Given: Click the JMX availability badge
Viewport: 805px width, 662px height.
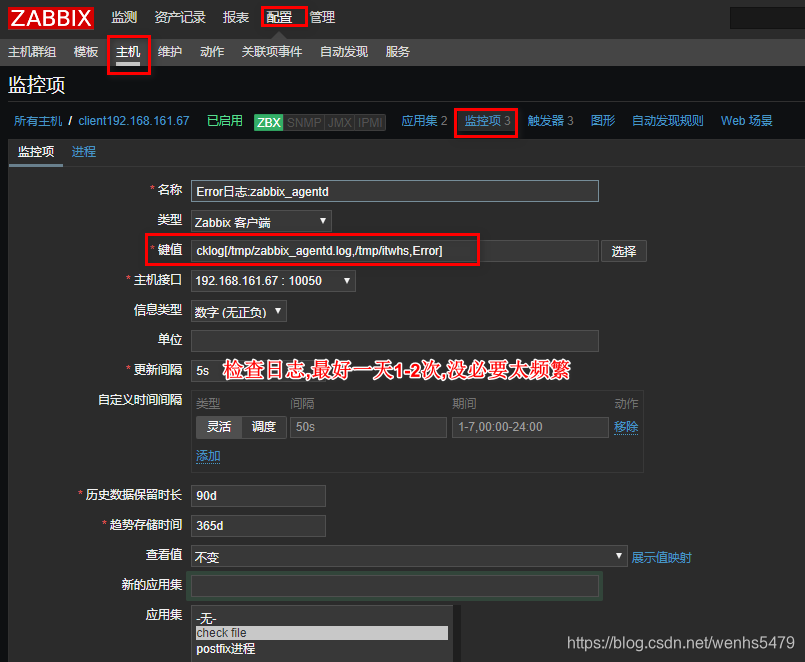Looking at the screenshot, I should 339,122.
